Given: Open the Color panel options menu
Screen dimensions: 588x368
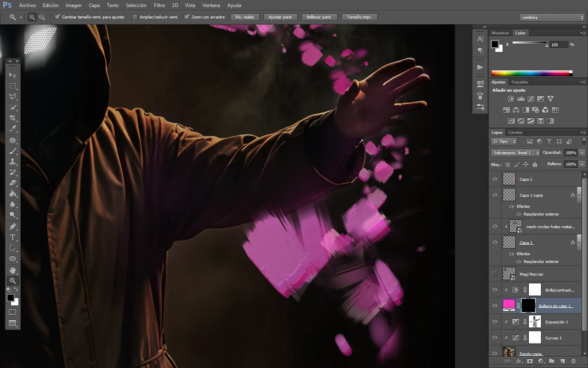Looking at the screenshot, I should point(583,33).
